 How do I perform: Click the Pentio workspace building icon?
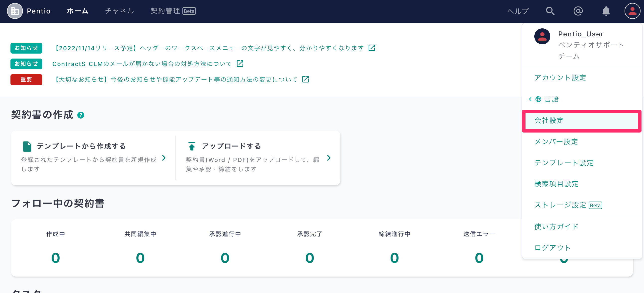15,11
